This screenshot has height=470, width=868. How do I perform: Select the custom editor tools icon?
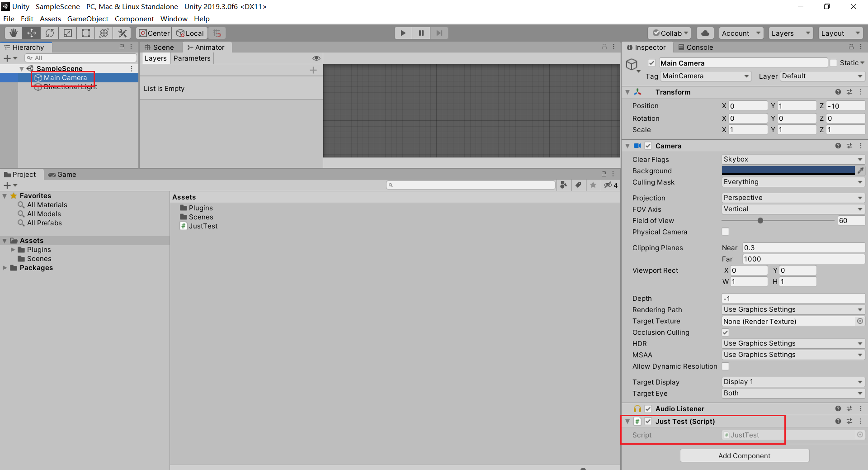(122, 33)
